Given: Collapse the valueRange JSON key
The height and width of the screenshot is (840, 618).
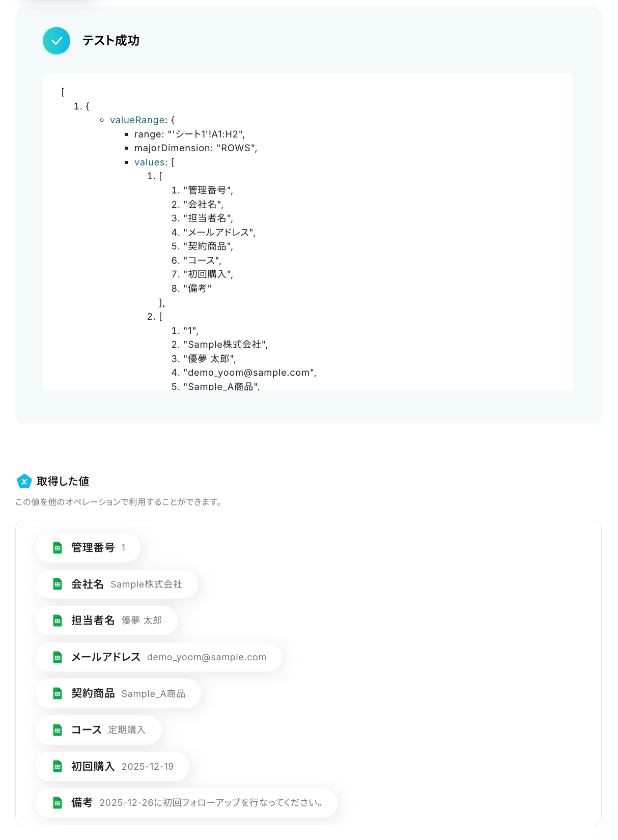Looking at the screenshot, I should click(137, 120).
